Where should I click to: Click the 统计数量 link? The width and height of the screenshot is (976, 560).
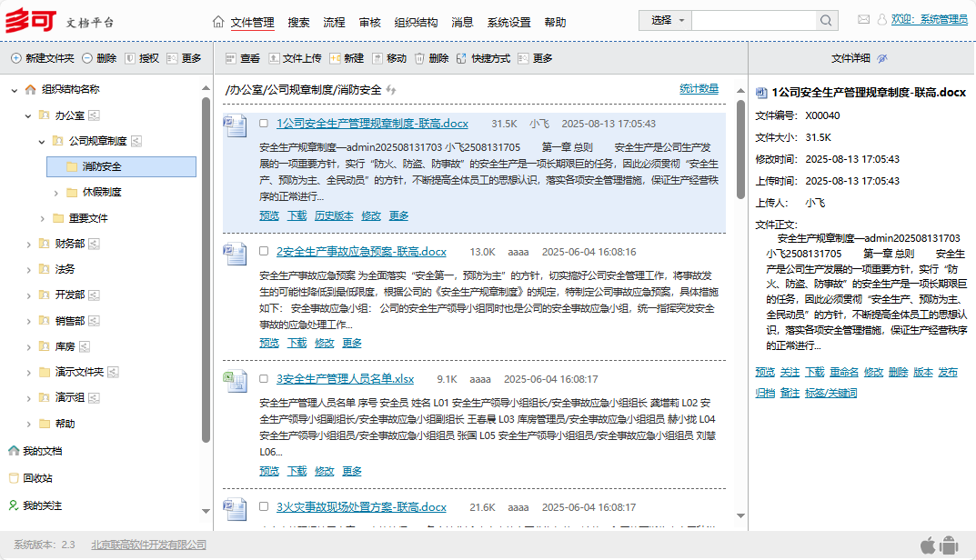point(699,88)
